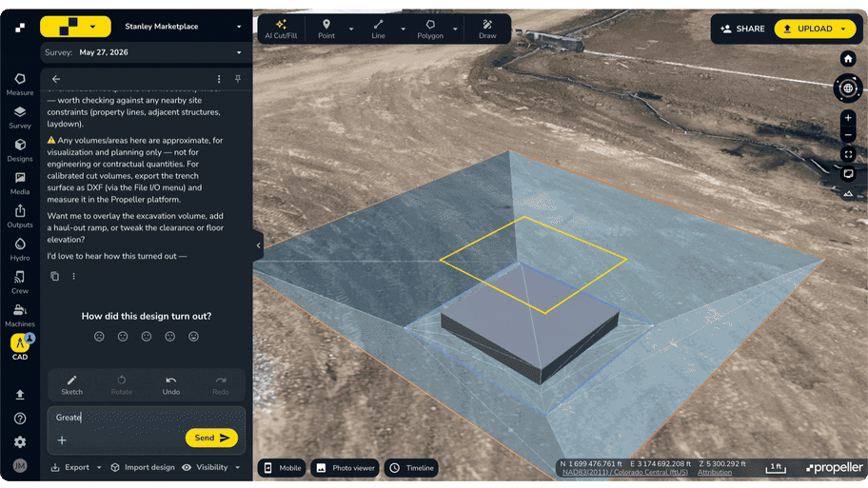Reset view with the home icon
Image resolution: width=868 pixels, height=488 pixels.
click(x=847, y=59)
